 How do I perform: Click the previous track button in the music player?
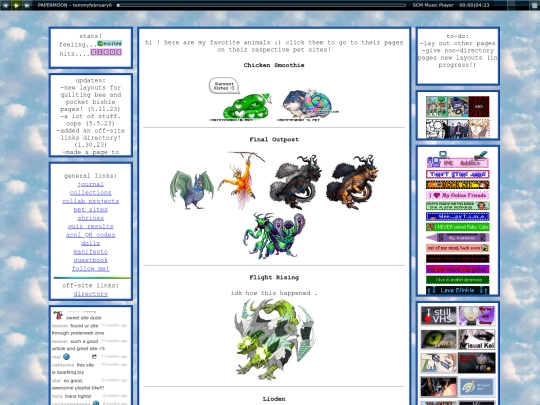[6, 5]
